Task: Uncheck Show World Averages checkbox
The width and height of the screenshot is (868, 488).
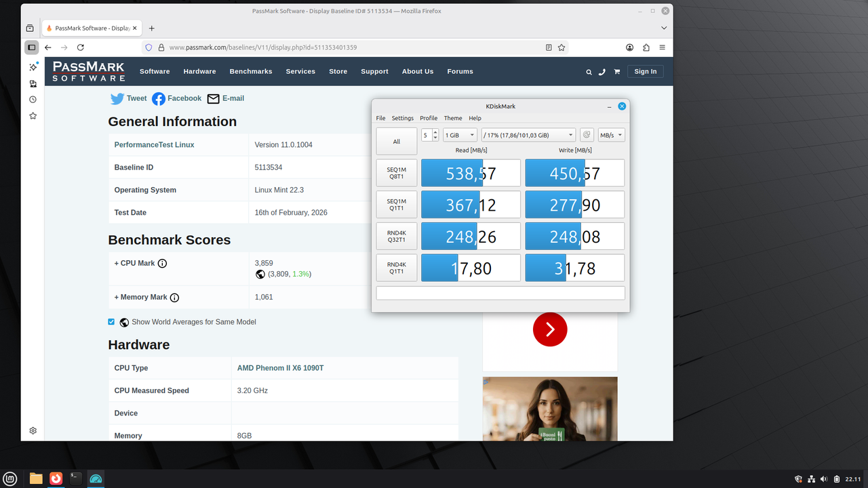Action: tap(111, 322)
